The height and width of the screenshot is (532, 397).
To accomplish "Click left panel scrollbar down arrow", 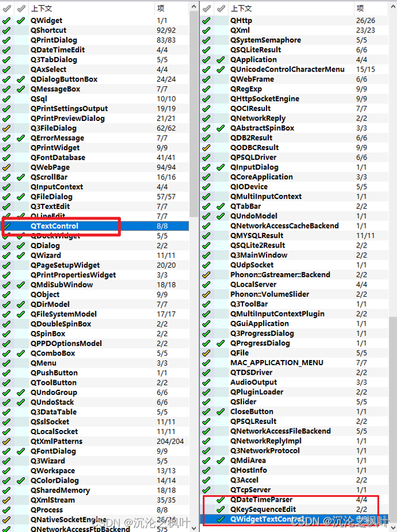I will click(193, 528).
